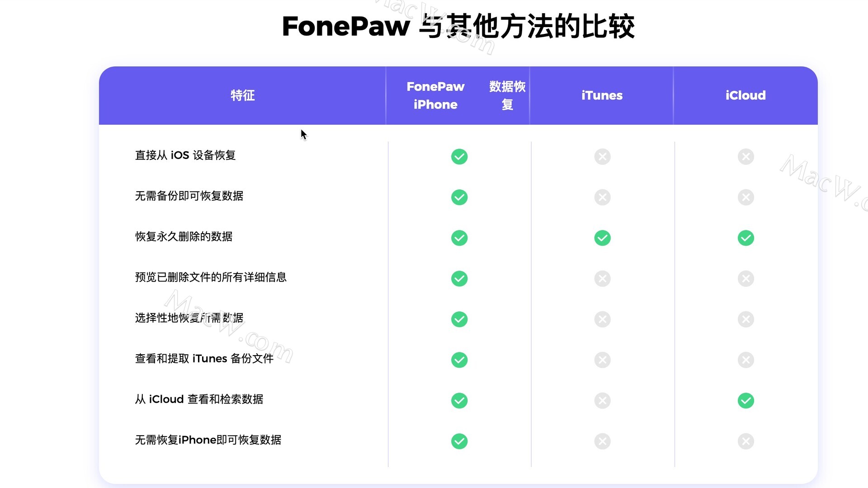Click the 直接从 iOS 设备恢复 feature text

click(x=185, y=155)
